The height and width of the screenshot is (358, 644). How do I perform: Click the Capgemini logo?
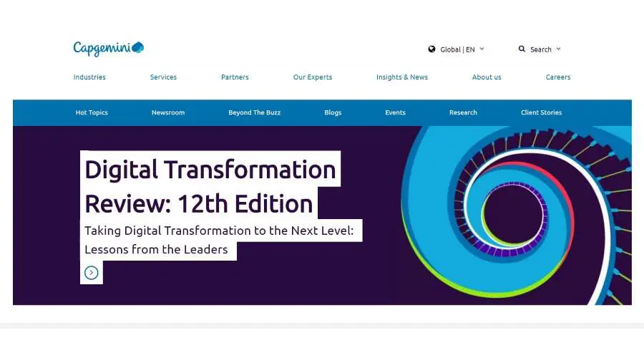click(x=108, y=49)
